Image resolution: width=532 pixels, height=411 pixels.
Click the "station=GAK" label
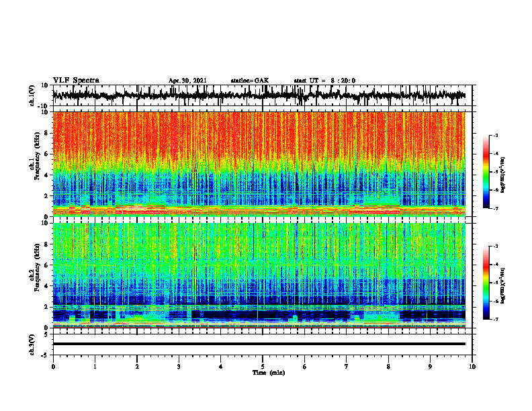250,81
